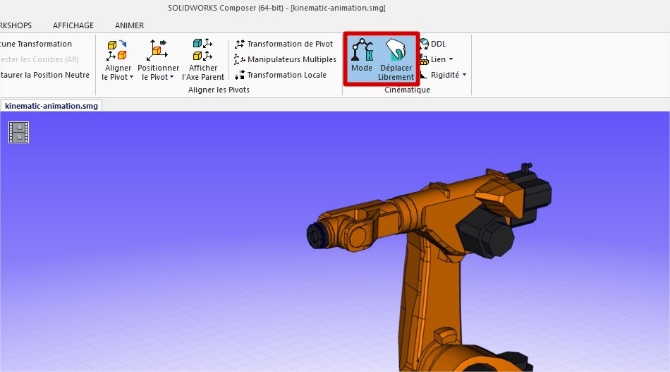Select the kinematic-animation.smg document tab
Screen dimensions: 670x372
pos(51,106)
